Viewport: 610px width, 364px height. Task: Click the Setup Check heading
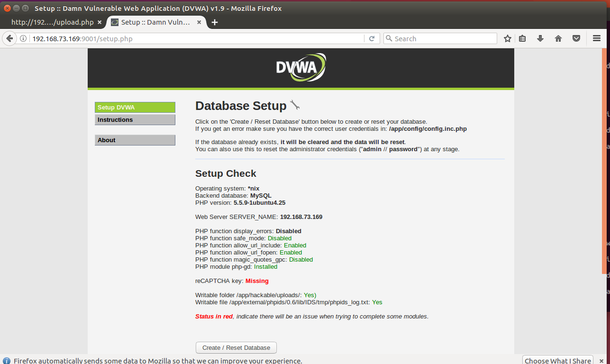coord(226,173)
